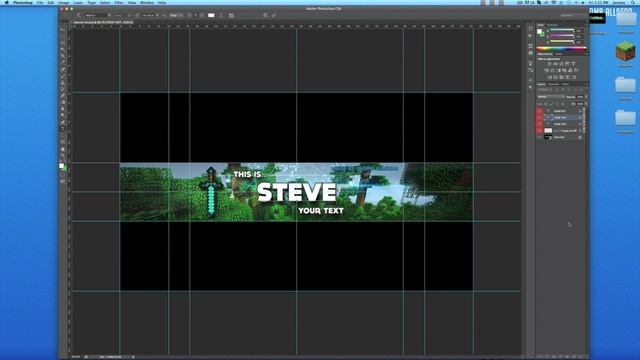This screenshot has height=360, width=640.
Task: Left align text in options bar
Action: coord(189,15)
